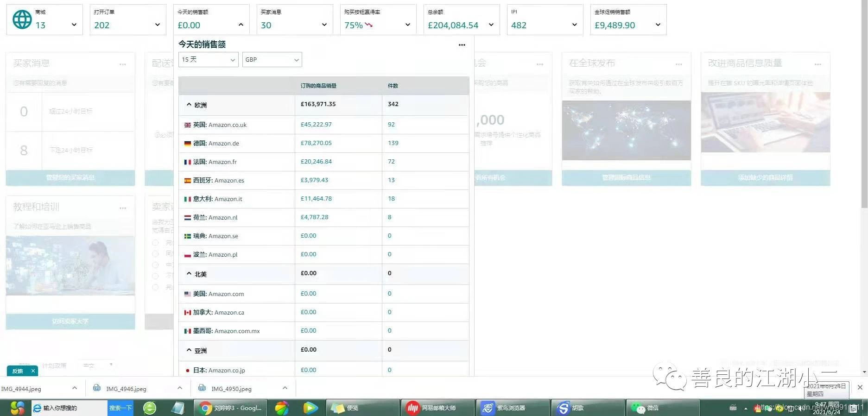Collapse the 欧洲 region group

[x=189, y=105]
